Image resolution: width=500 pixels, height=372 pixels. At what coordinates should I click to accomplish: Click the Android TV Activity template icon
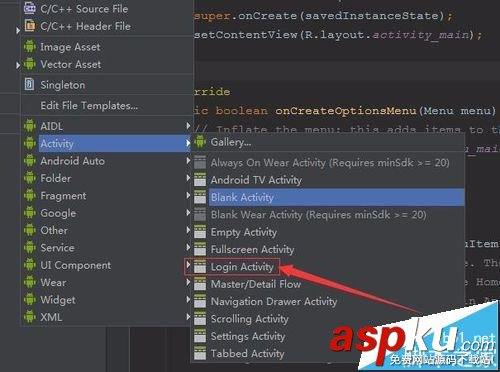click(200, 180)
